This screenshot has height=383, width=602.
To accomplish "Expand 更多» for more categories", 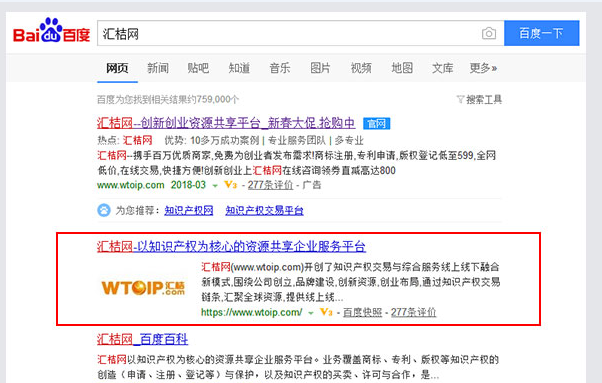I will click(x=483, y=68).
